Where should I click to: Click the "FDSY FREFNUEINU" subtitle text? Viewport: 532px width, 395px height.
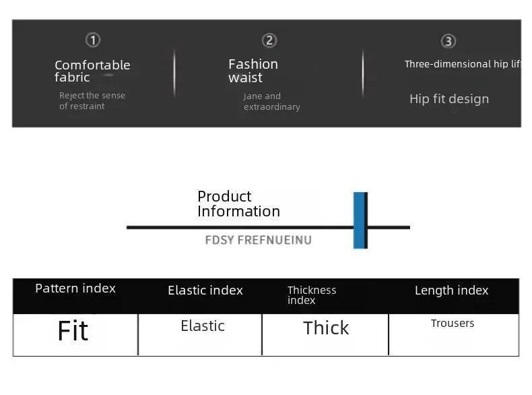(x=258, y=240)
